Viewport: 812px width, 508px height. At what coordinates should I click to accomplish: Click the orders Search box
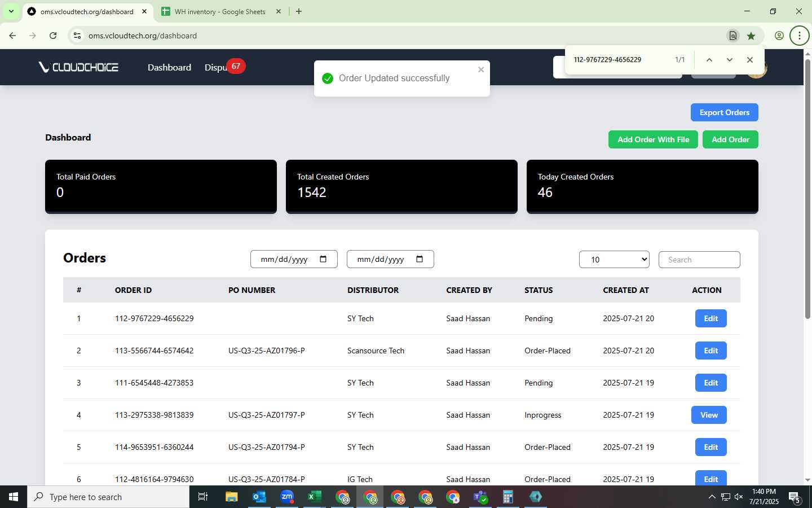(x=699, y=260)
